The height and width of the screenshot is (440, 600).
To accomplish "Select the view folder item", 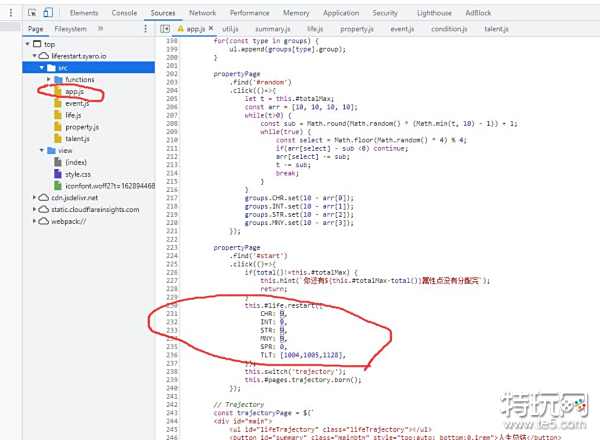I will (x=65, y=150).
